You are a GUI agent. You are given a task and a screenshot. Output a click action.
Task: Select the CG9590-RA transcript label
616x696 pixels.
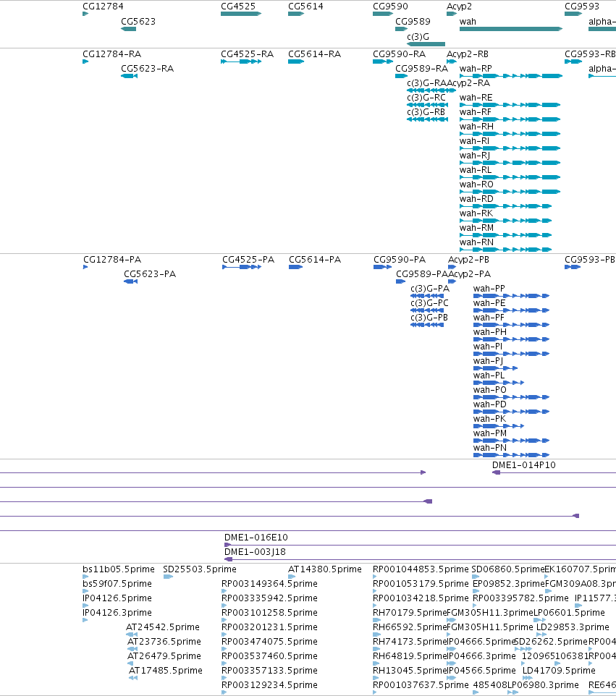(x=400, y=54)
